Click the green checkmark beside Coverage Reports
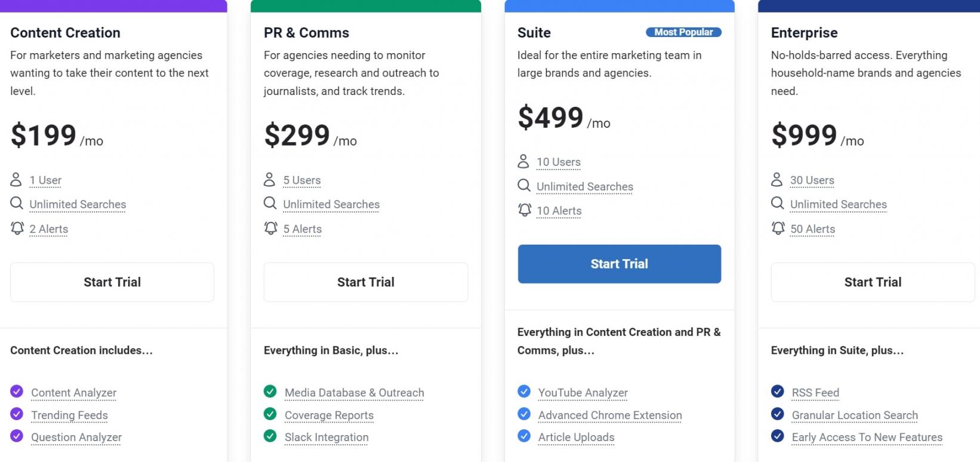The image size is (980, 462). [270, 414]
